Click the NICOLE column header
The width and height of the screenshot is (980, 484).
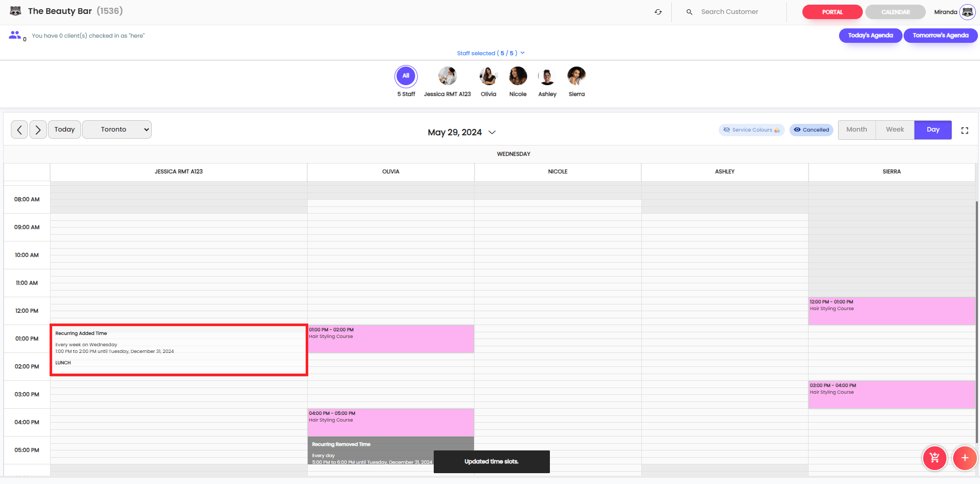click(x=558, y=172)
